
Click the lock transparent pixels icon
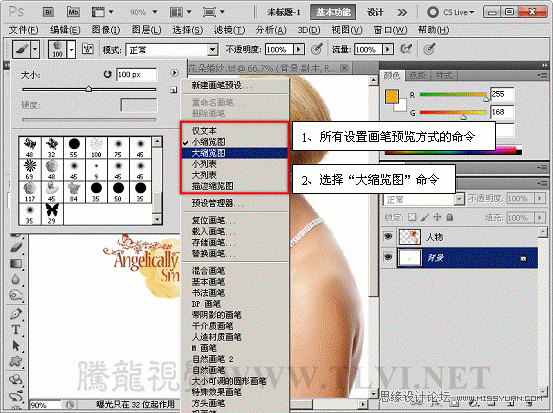pos(412,217)
